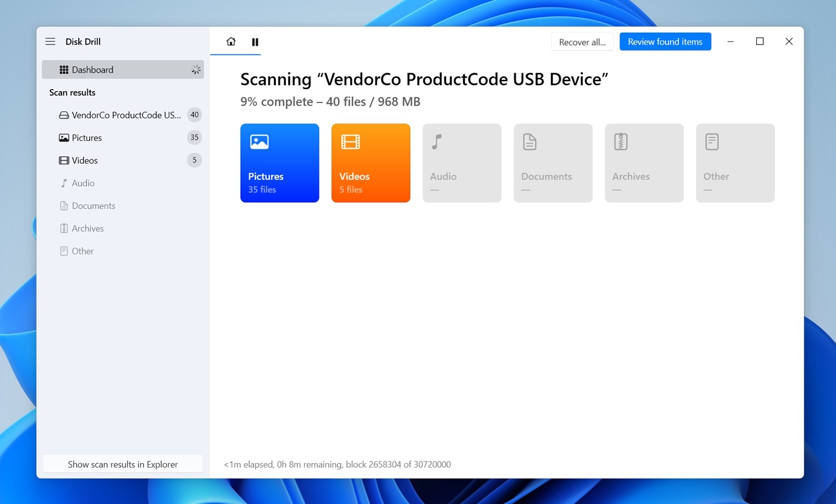Click the zip icon beside sidebar Archives
This screenshot has height=504, width=836.
pos(64,228)
